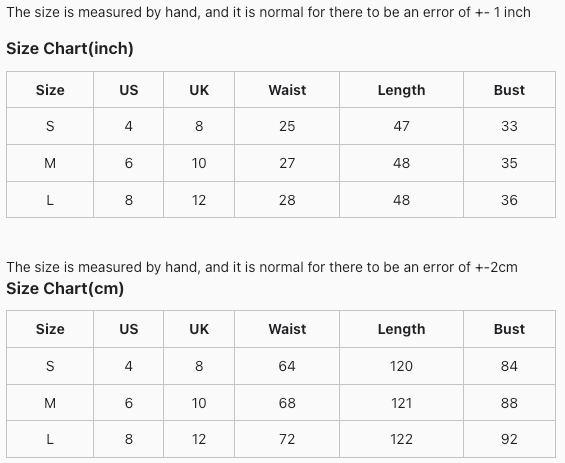Click waist value 25 in inch chart
This screenshot has width=565, height=463.
(x=287, y=126)
